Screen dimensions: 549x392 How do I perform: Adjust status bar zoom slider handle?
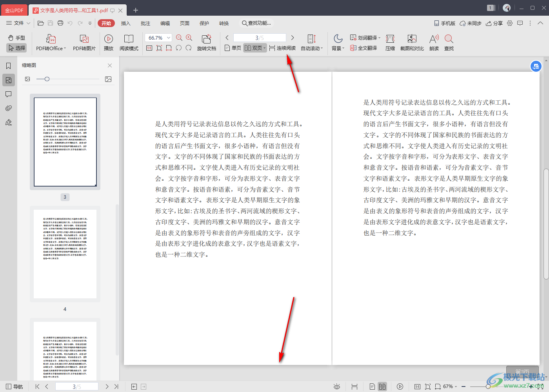[x=488, y=387]
